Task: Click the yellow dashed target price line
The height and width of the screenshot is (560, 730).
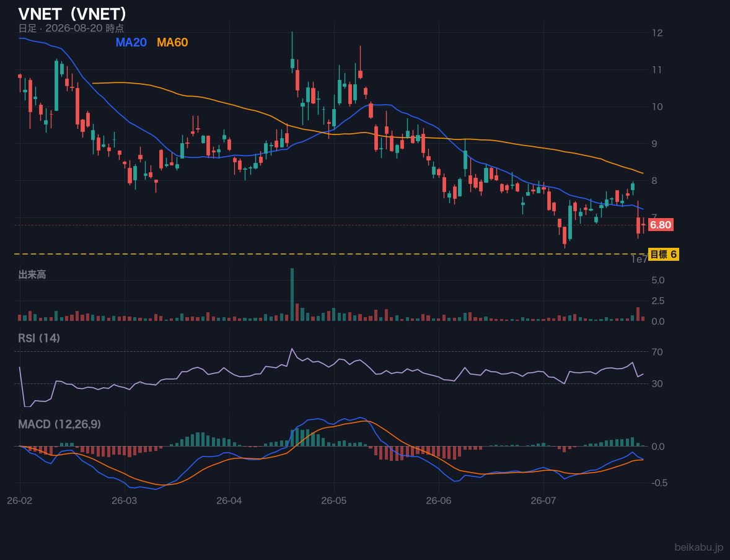Action: [x=330, y=254]
